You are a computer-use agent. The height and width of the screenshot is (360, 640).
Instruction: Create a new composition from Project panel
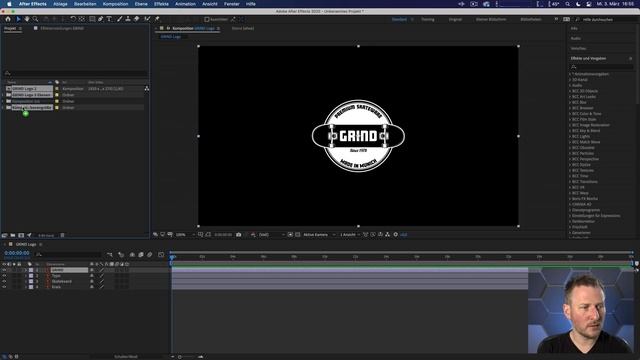(21, 236)
